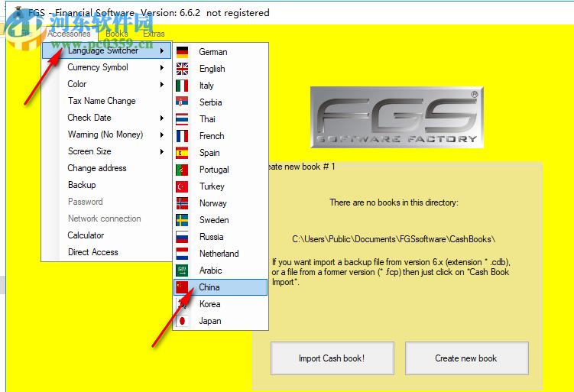
Task: Expand the Currency Symbol submenu arrow
Action: click(162, 68)
